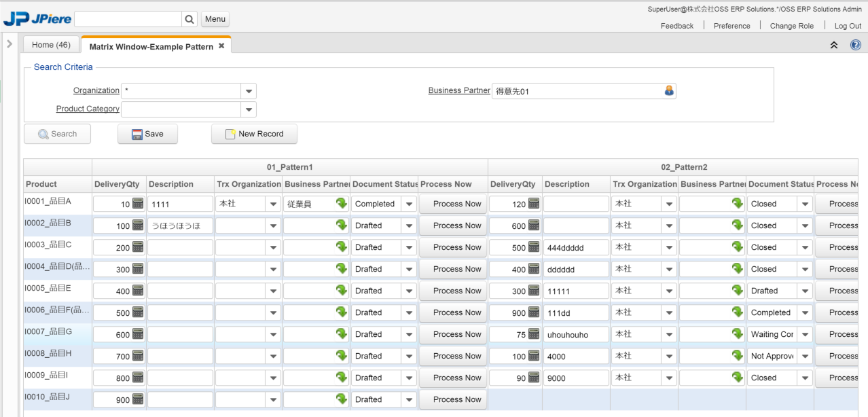The height and width of the screenshot is (417, 868).
Task: Open calculator for I0005 Pattern2 DeliveryQty
Action: coord(534,291)
